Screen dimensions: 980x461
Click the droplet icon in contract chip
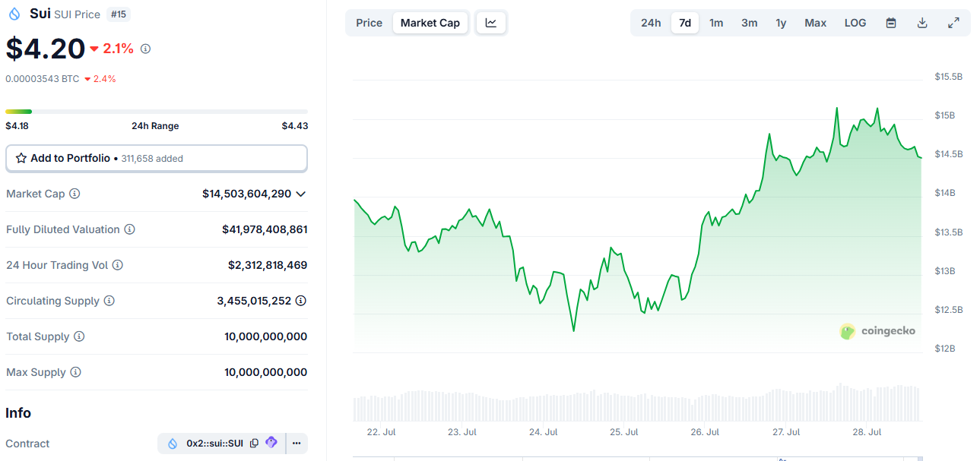(173, 444)
